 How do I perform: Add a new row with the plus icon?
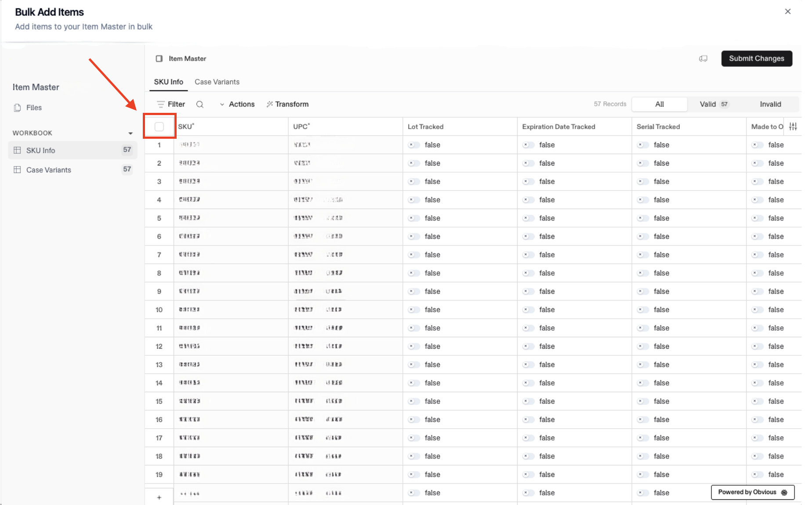159,498
